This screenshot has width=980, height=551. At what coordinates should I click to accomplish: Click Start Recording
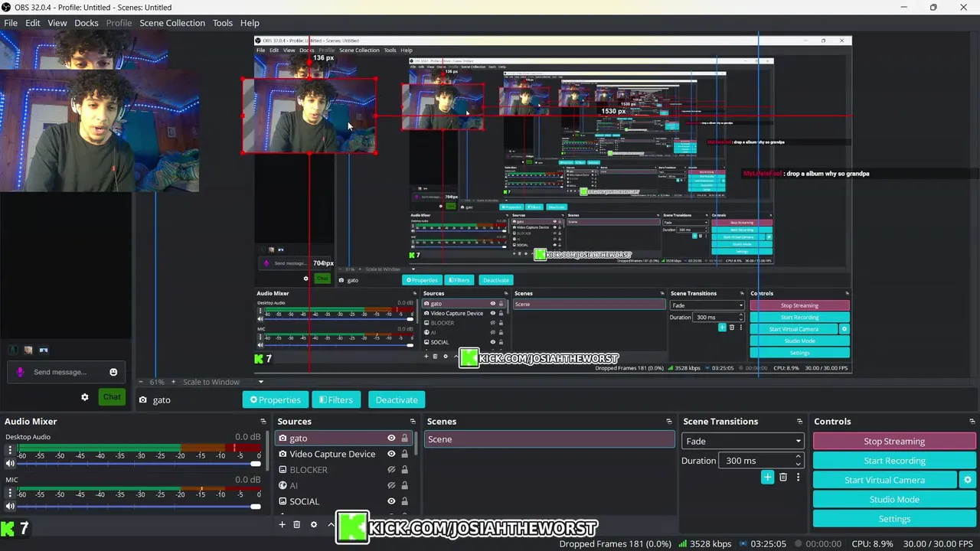[x=894, y=461]
